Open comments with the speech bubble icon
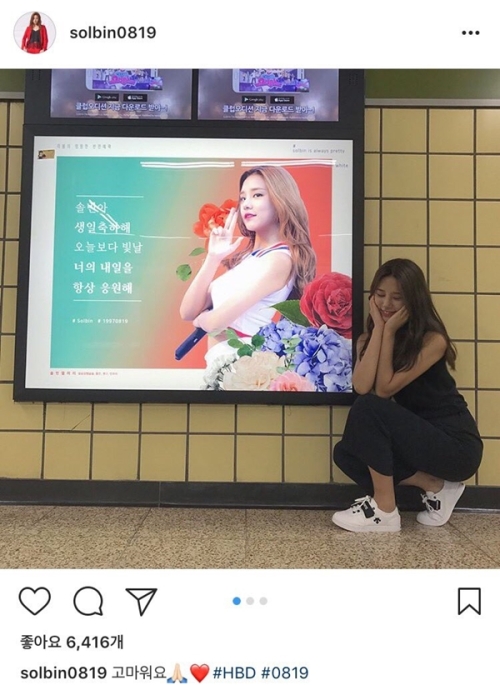Viewport: 500px width, 685px height. [88, 601]
